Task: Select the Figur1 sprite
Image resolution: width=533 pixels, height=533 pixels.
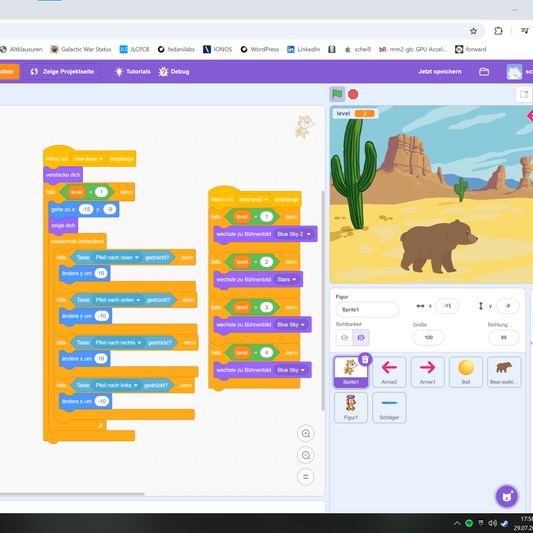Action: point(351,408)
